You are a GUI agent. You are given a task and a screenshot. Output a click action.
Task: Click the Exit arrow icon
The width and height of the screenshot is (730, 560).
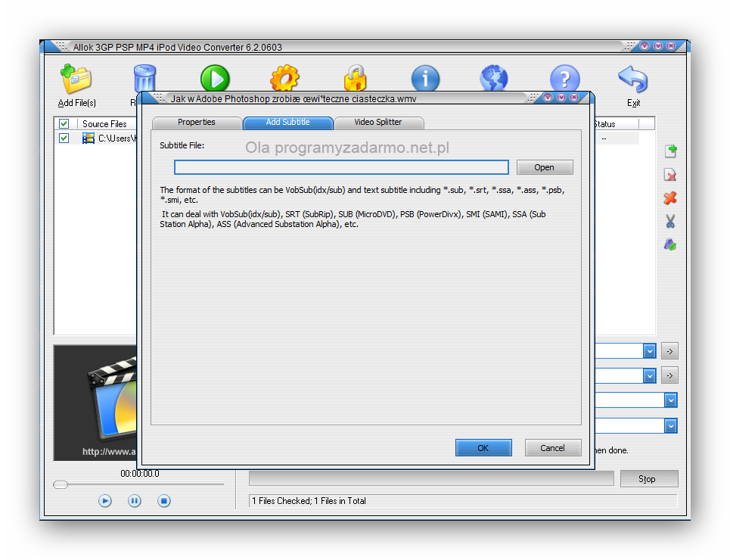tap(633, 79)
